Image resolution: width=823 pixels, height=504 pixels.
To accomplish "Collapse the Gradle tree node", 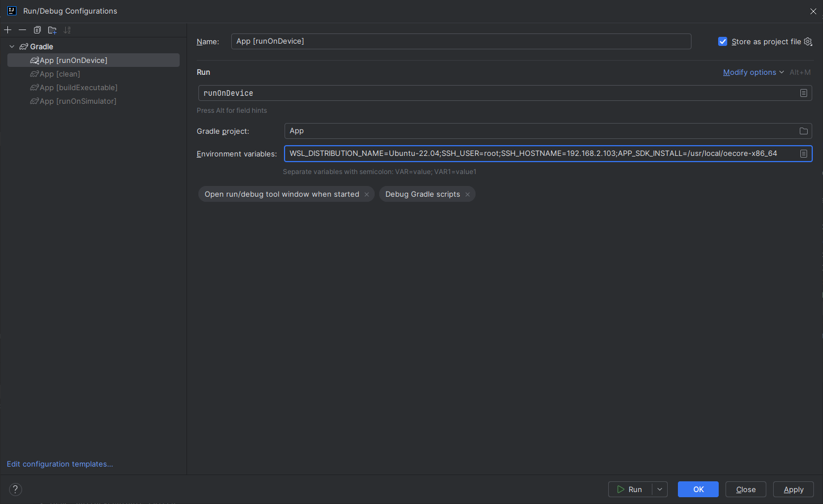I will (12, 46).
